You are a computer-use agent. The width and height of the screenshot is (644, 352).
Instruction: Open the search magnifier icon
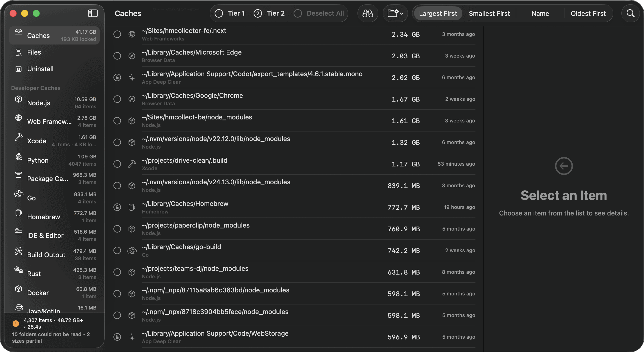[x=630, y=13]
